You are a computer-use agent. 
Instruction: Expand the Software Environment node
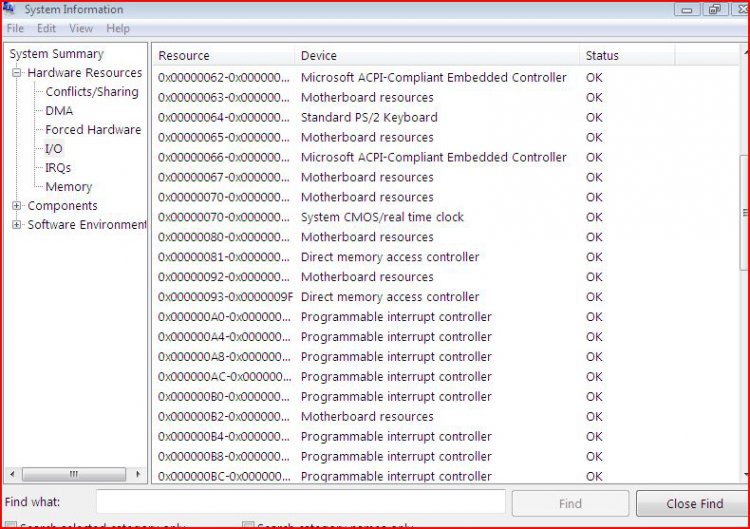17,225
